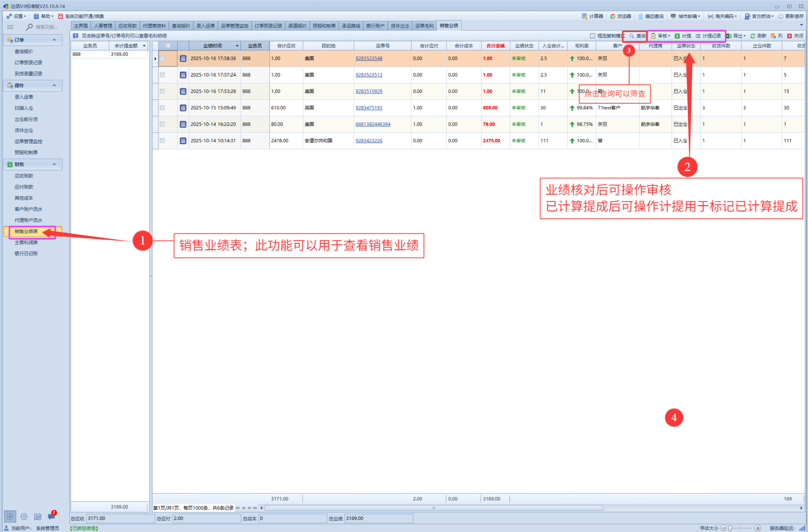Open 主营利润表 in the sidebar
Viewport: 808px width, 532px height.
26,242
